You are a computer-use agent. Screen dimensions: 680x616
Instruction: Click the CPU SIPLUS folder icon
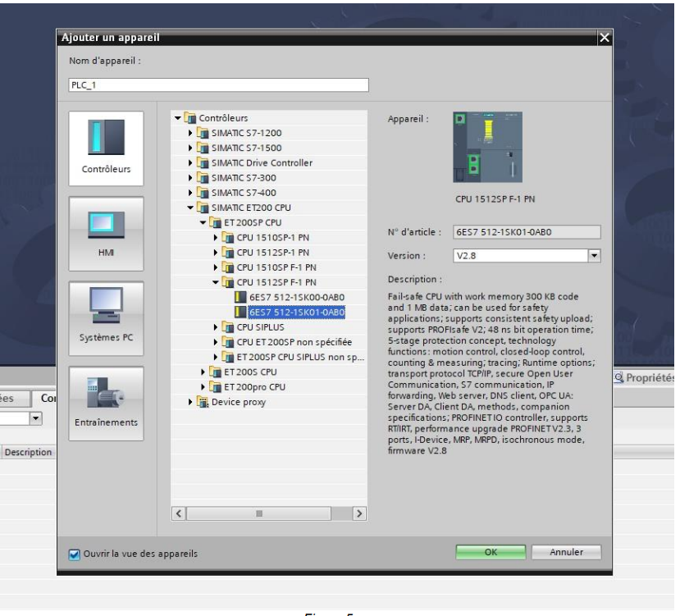click(228, 327)
